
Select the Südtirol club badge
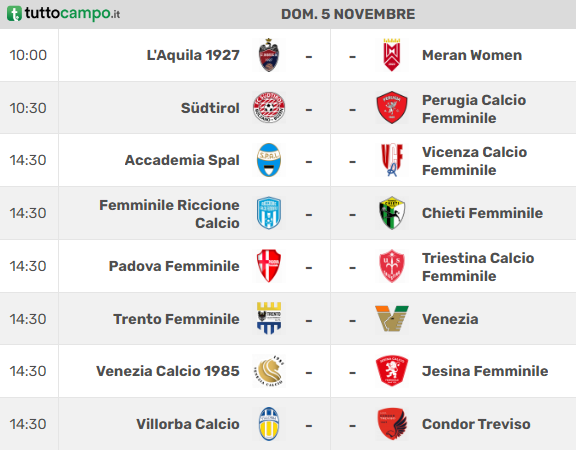click(269, 108)
